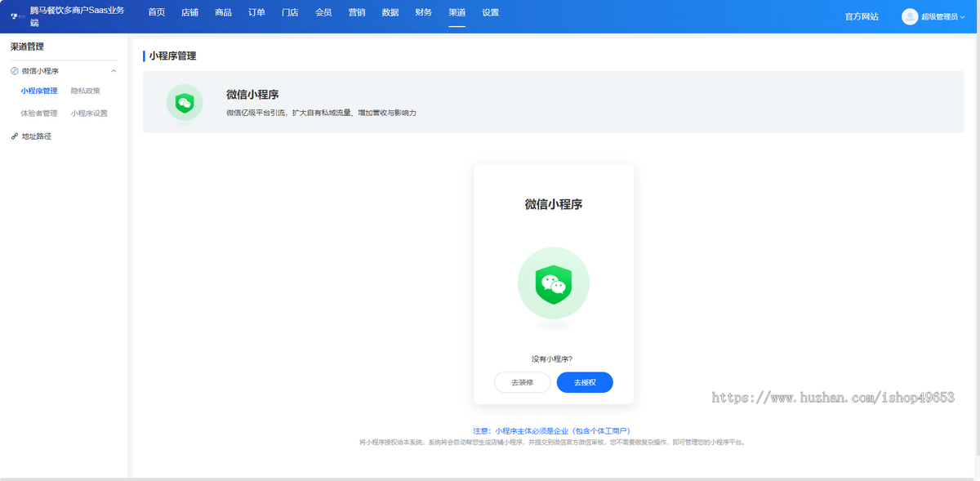Click the 去授权 button
Screen dimensions: 980x481
click(x=585, y=382)
